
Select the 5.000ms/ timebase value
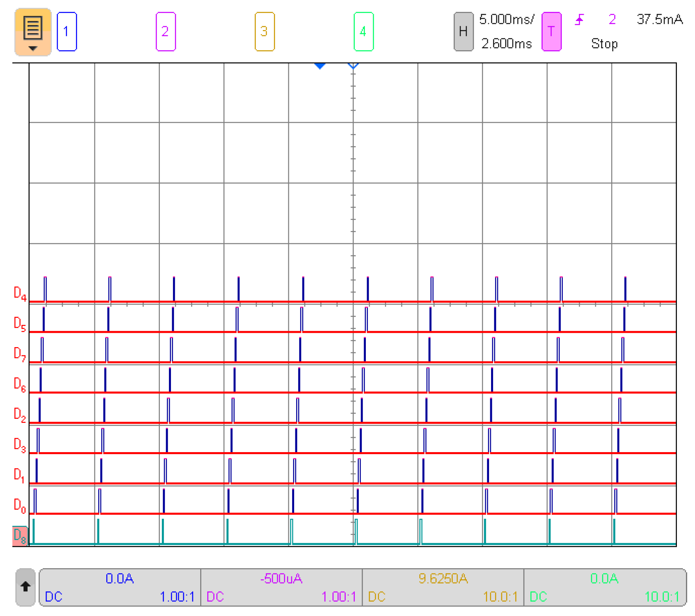506,19
